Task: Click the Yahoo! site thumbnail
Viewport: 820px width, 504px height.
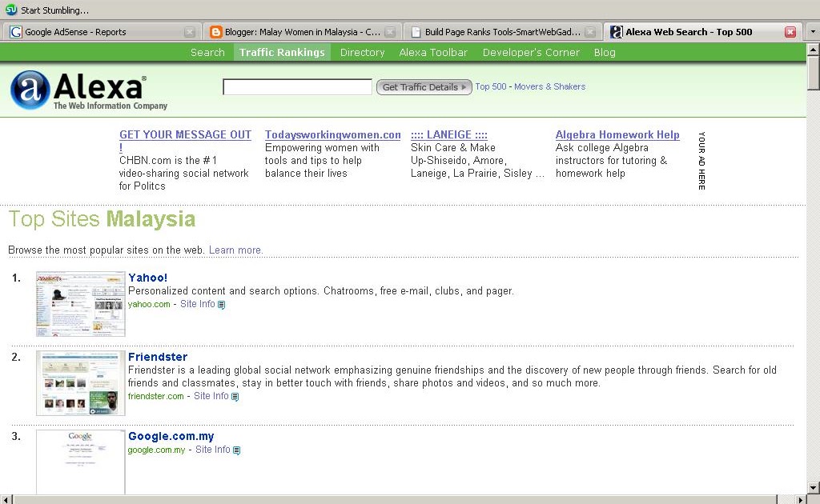Action: tap(81, 304)
